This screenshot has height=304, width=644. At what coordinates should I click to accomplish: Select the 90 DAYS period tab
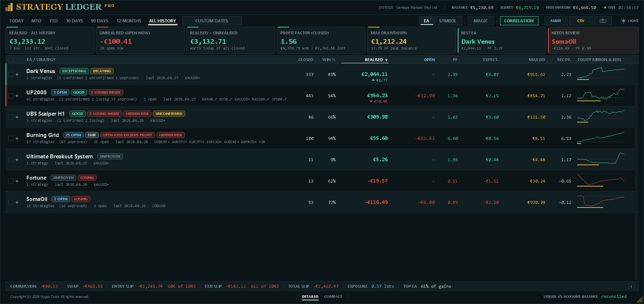pos(99,21)
